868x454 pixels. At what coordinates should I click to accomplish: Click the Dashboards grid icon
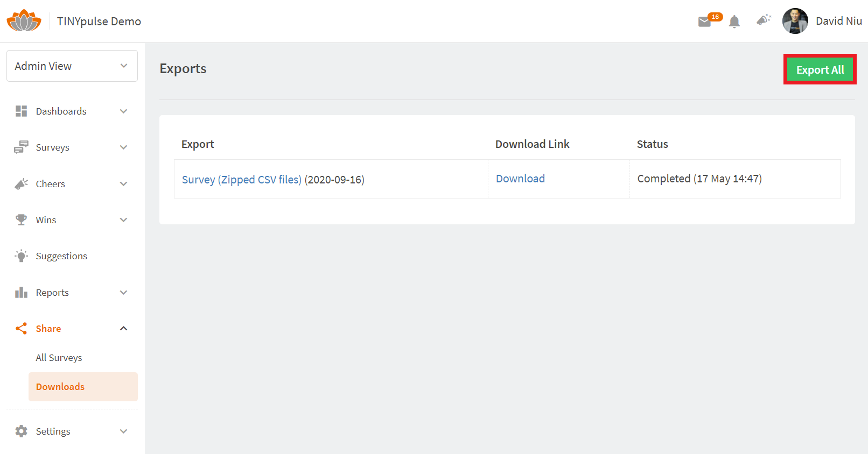click(x=21, y=111)
